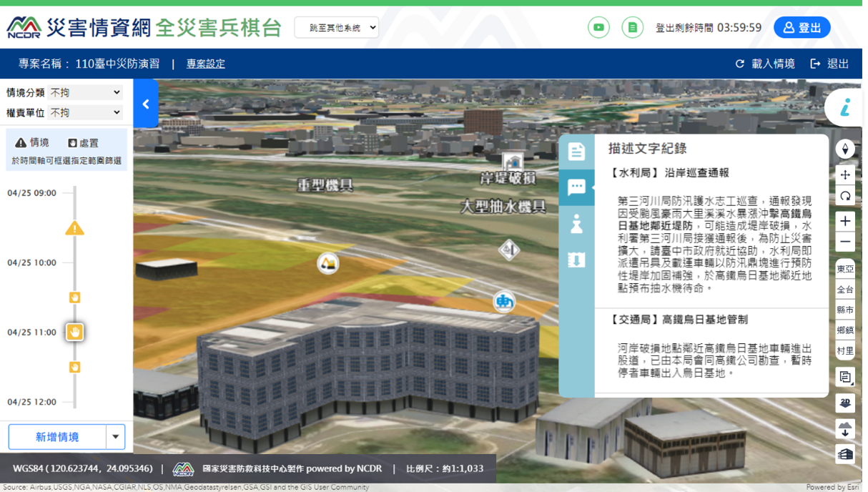The width and height of the screenshot is (868, 492).
Task: Expand the 權責單位 dropdown
Action: pyautogui.click(x=86, y=112)
